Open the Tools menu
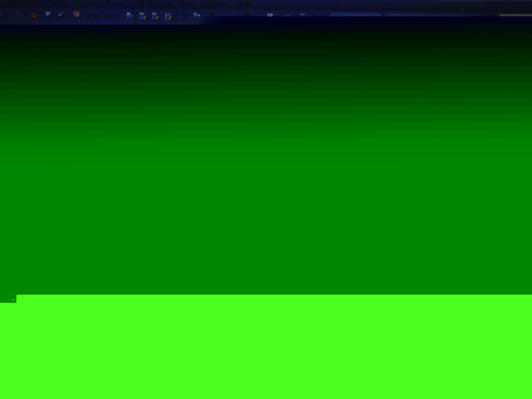Screen dimensions: 532x399 [187, 3]
